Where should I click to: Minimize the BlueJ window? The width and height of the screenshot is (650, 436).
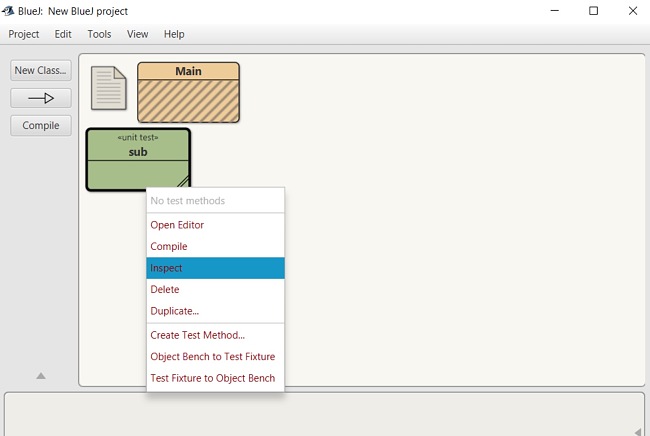tap(554, 11)
